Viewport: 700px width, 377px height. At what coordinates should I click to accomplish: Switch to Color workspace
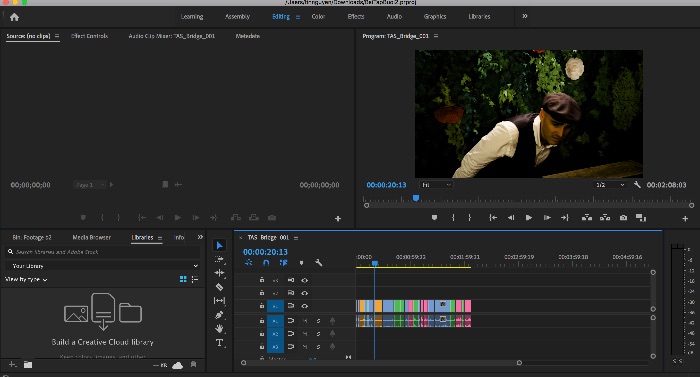click(318, 17)
